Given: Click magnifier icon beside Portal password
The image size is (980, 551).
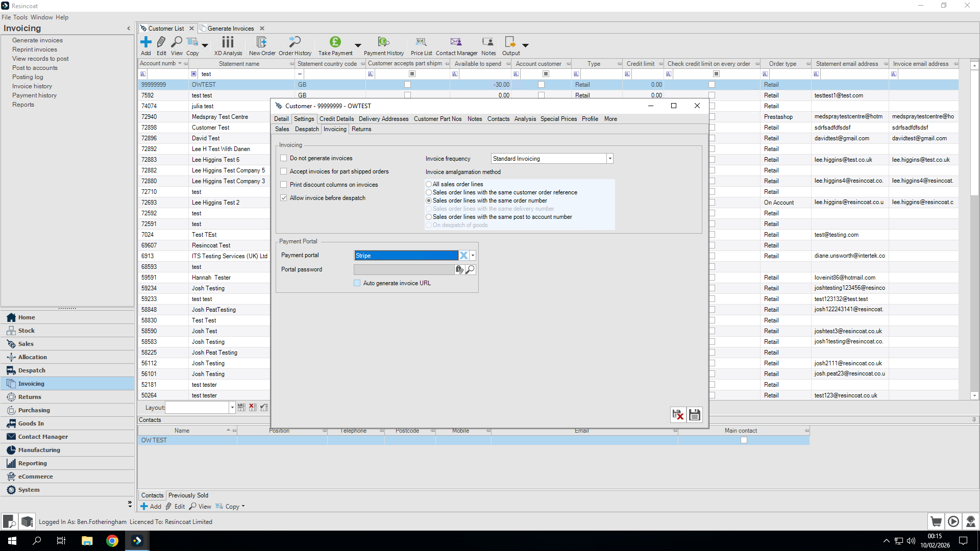Looking at the screenshot, I should coord(471,269).
